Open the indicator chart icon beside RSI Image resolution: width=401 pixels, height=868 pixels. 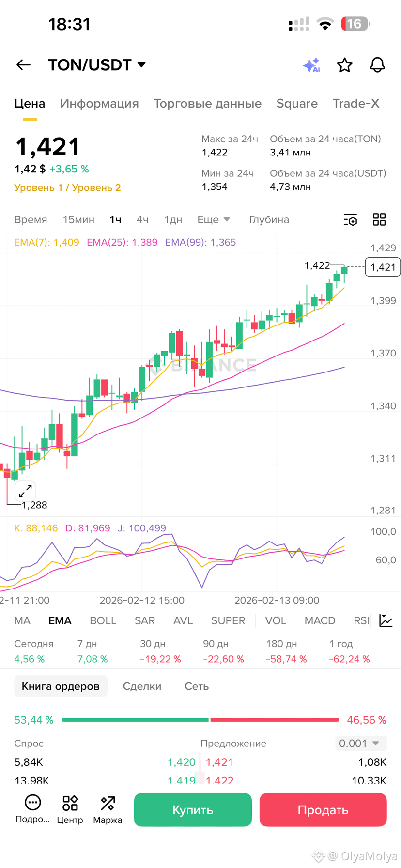(386, 620)
